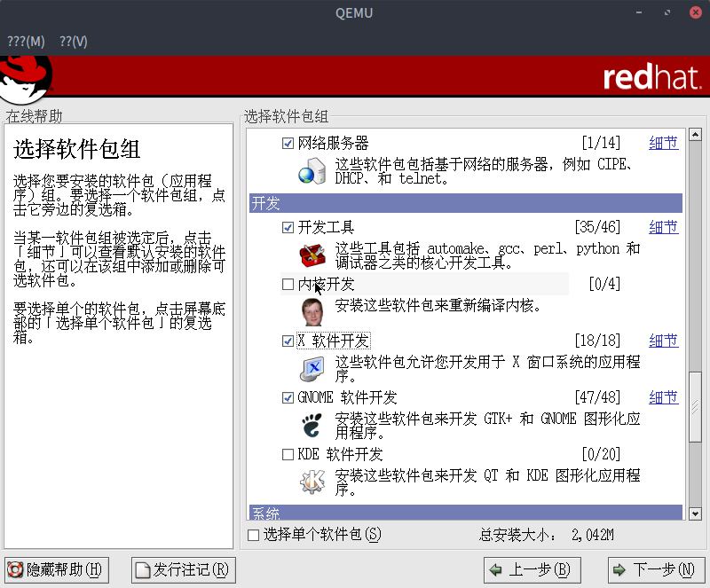The width and height of the screenshot is (710, 588).
Task: Click the [47/48] package count
Action: click(597, 397)
